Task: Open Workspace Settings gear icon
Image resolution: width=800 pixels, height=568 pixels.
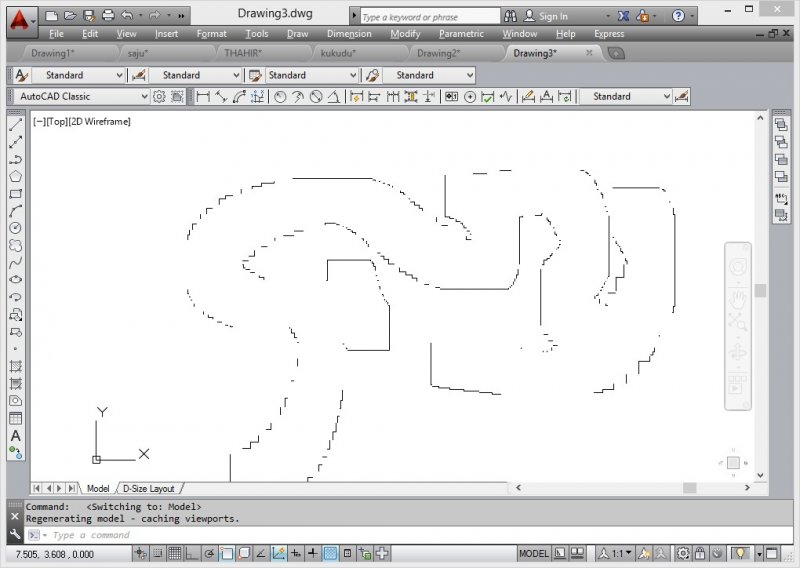Action: click(159, 96)
